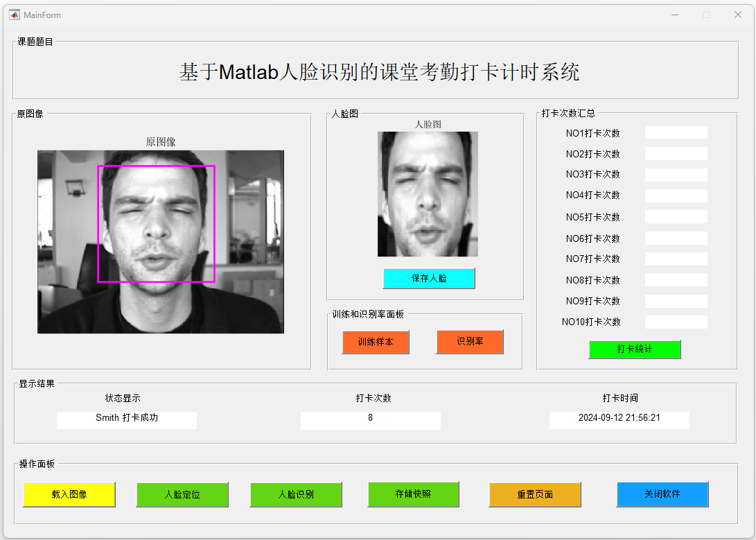The height and width of the screenshot is (540, 756).
Task: Click the 打卡时间 label
Action: point(620,399)
